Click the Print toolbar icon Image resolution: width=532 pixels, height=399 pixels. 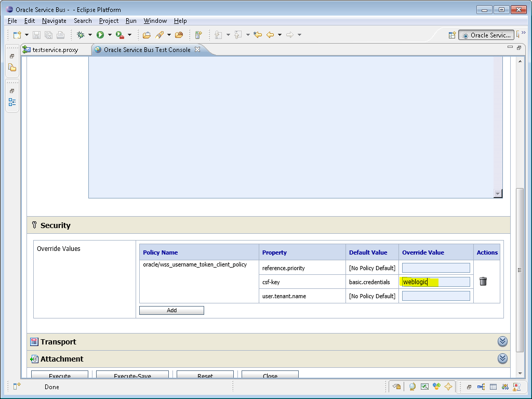coord(60,34)
